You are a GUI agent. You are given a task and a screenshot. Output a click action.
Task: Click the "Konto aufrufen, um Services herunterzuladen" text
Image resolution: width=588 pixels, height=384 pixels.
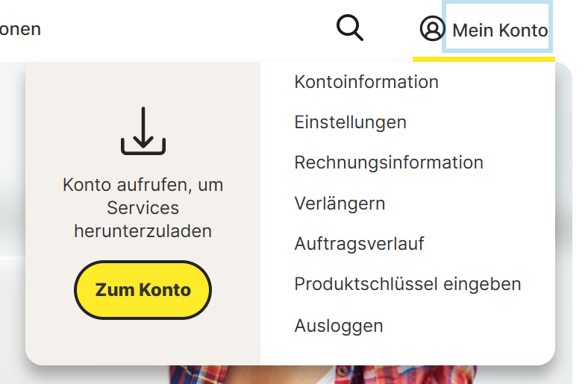point(143,207)
